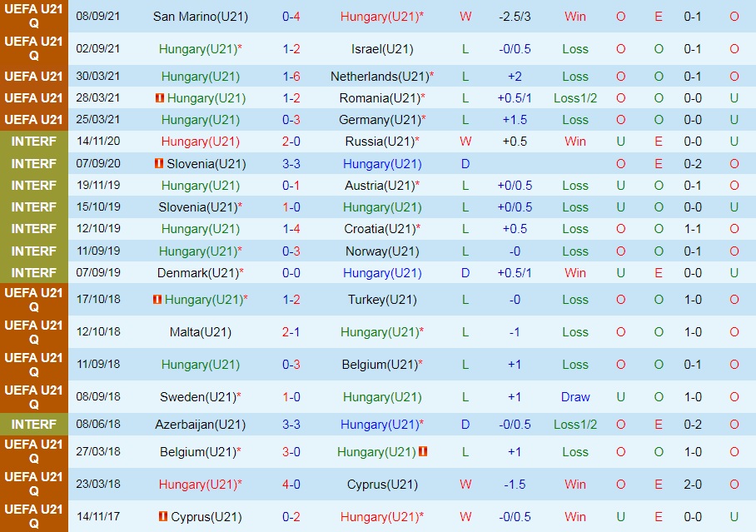Open Cyprus(U21) away team on 23/03/18
The width and height of the screenshot is (756, 532).
[x=382, y=485]
